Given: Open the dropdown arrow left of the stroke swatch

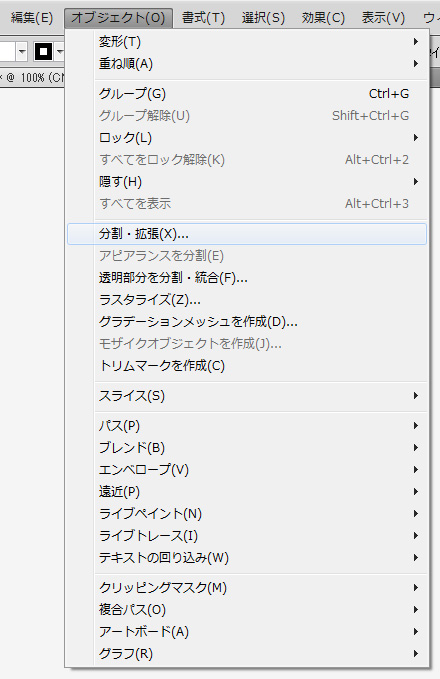Looking at the screenshot, I should pos(22,52).
